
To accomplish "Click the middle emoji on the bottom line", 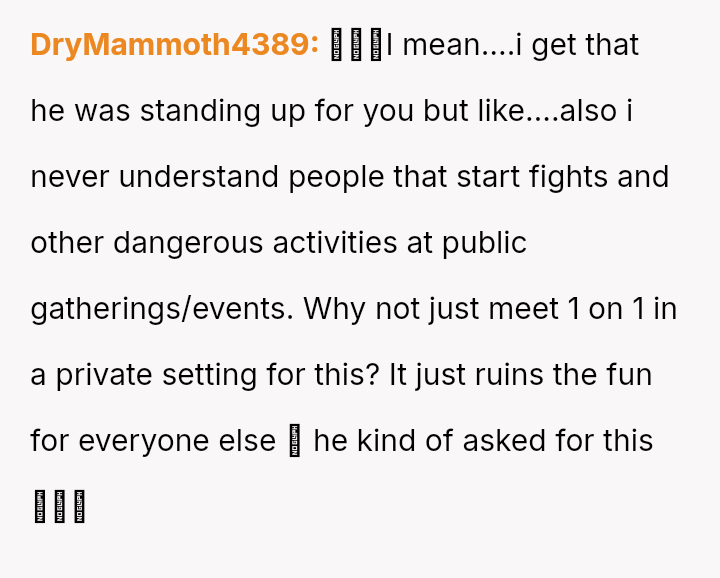I will pos(59,507).
